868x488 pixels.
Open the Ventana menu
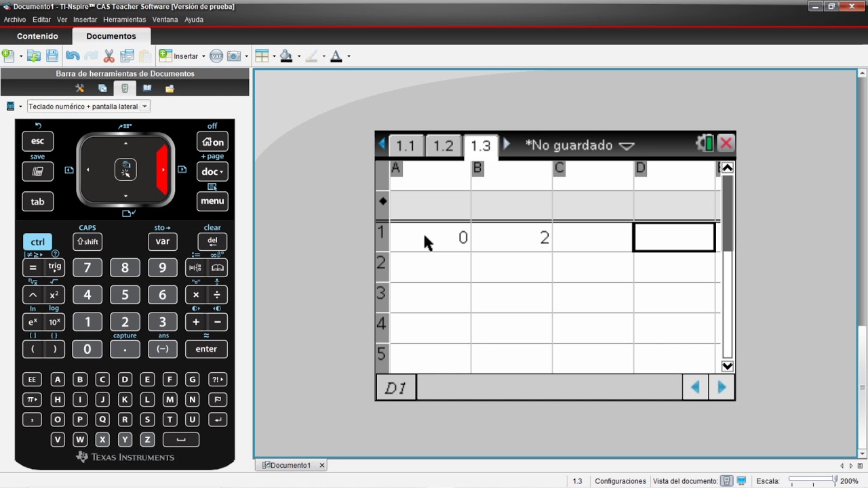(165, 20)
